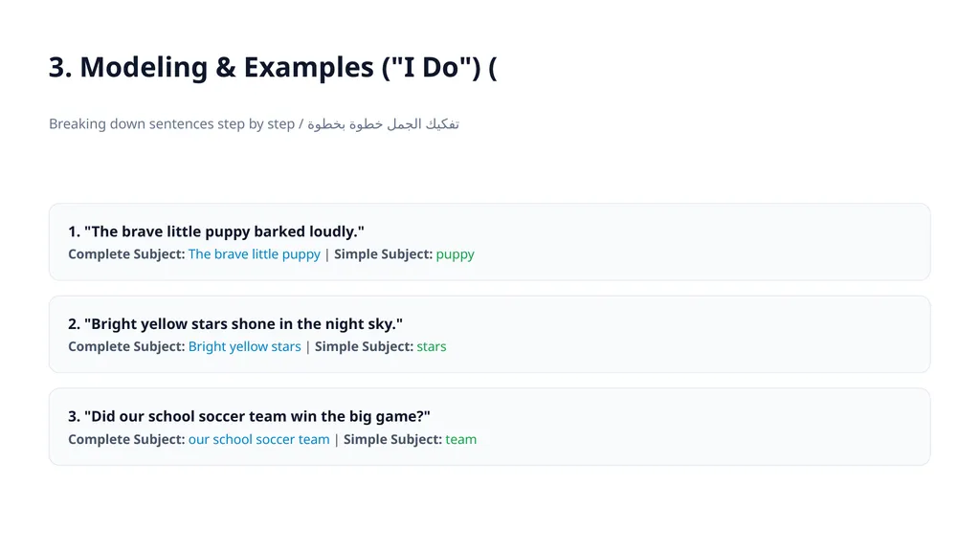This screenshot has width=980, height=550.
Task: Click third card's 'Simple Subject:' label
Action: 392,439
